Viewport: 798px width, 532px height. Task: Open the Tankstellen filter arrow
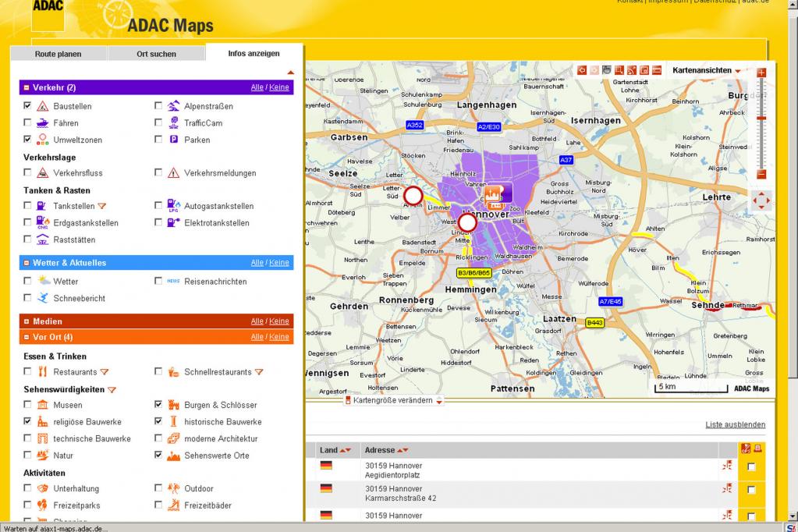(x=101, y=206)
